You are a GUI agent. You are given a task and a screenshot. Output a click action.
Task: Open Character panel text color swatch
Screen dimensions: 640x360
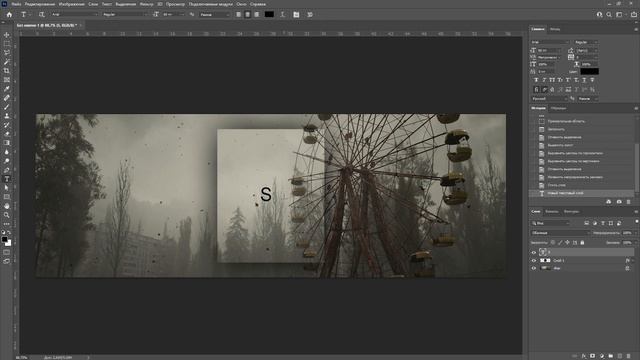point(589,71)
